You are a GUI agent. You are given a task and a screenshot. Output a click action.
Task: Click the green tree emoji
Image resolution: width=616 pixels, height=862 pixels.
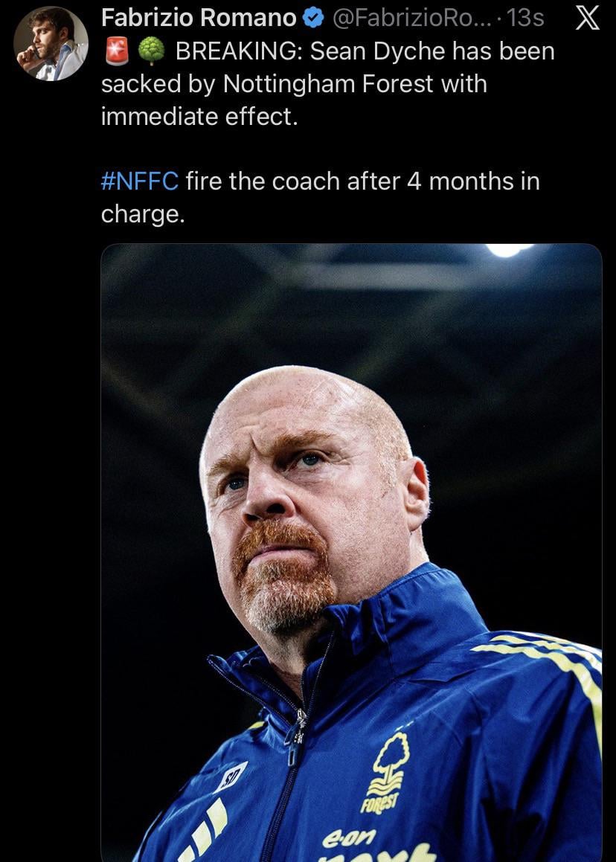click(152, 51)
